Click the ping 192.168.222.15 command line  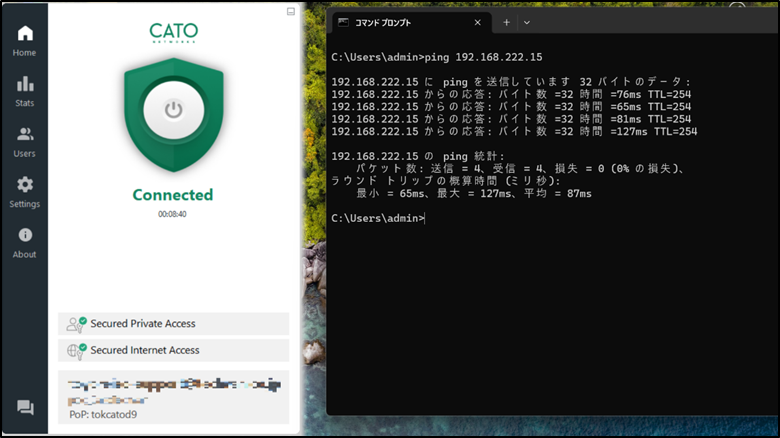pos(437,57)
